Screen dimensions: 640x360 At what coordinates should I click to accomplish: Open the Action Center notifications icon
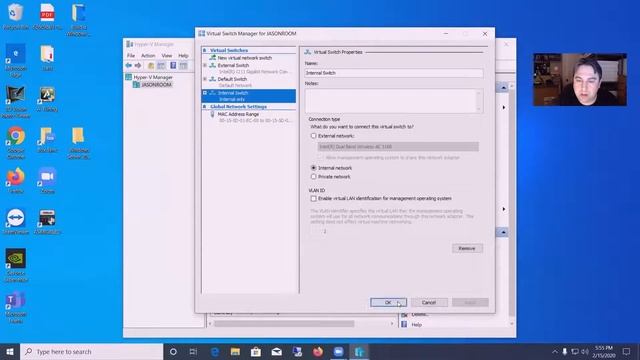[x=627, y=351]
